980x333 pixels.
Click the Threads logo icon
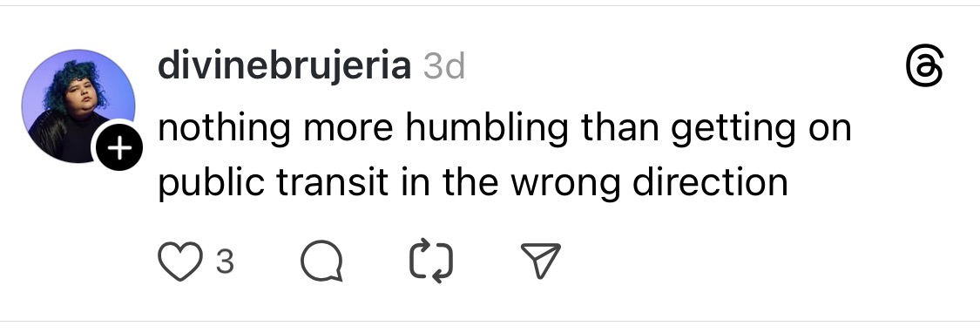(923, 66)
